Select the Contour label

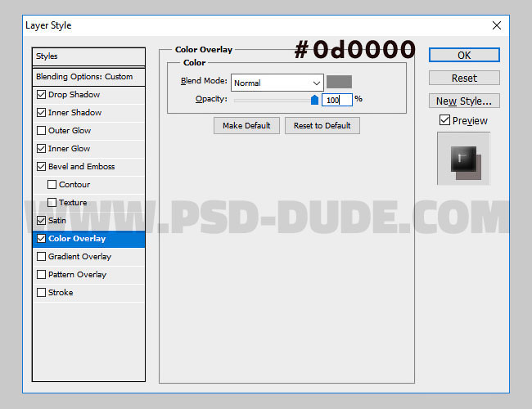74,185
